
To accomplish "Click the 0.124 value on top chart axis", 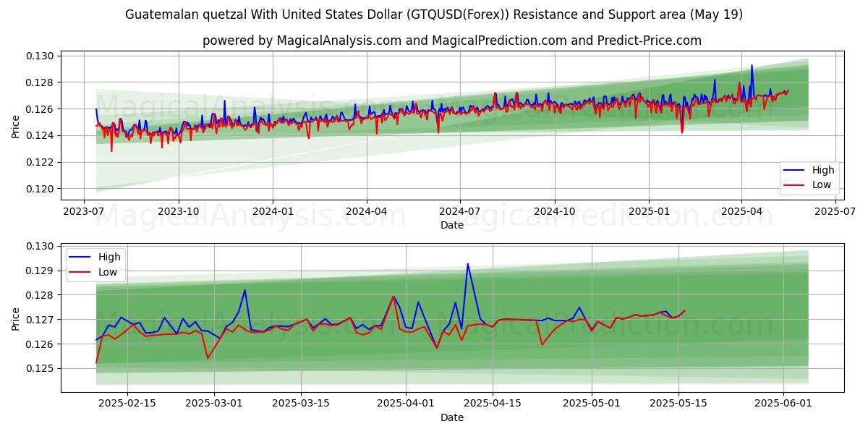I will coord(41,135).
